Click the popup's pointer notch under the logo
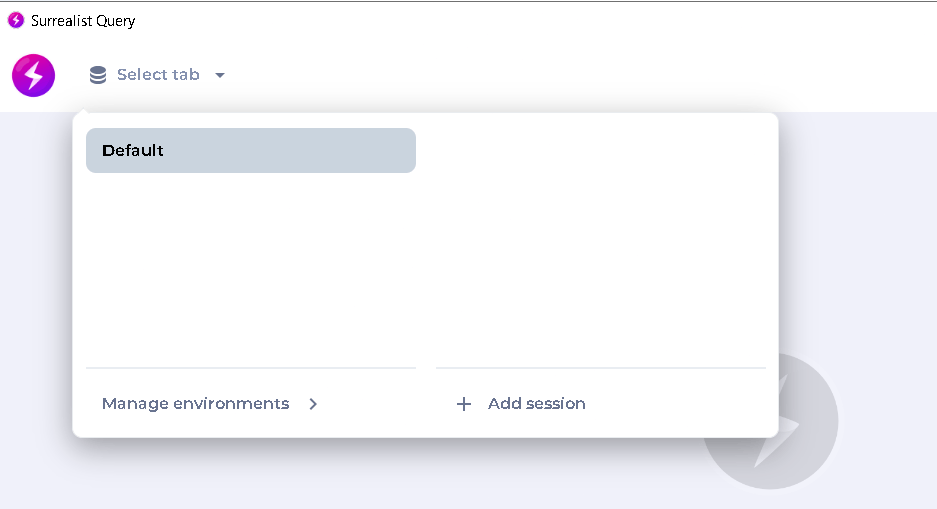The height and width of the screenshot is (509, 937). 84,111
